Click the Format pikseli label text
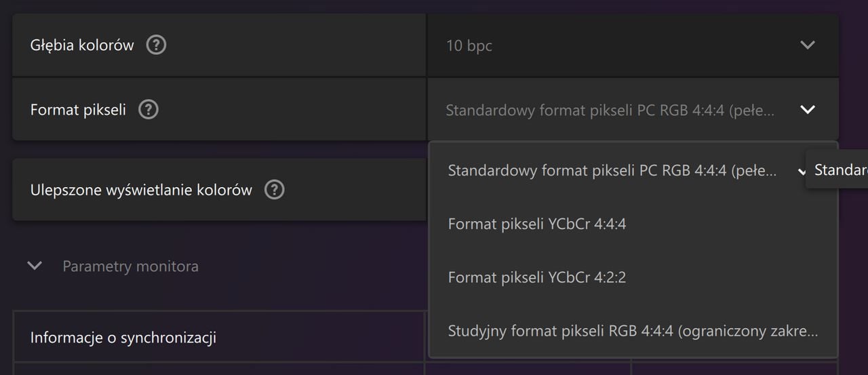This screenshot has width=868, height=375. [78, 110]
